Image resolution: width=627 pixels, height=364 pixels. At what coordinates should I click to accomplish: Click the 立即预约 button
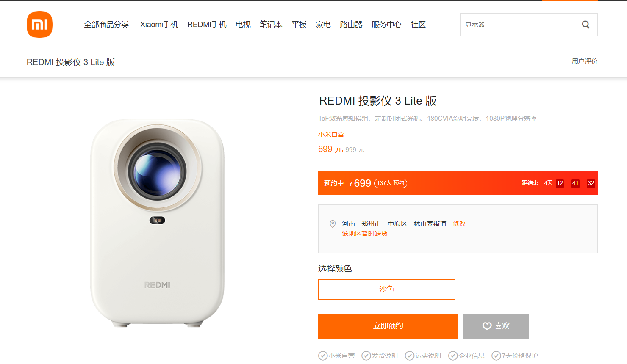(388, 326)
